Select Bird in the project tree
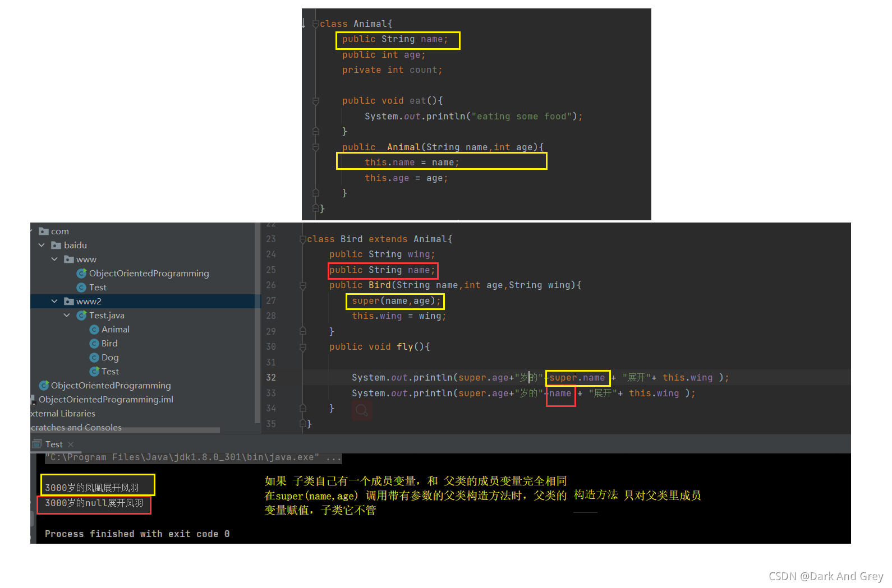 click(x=109, y=344)
